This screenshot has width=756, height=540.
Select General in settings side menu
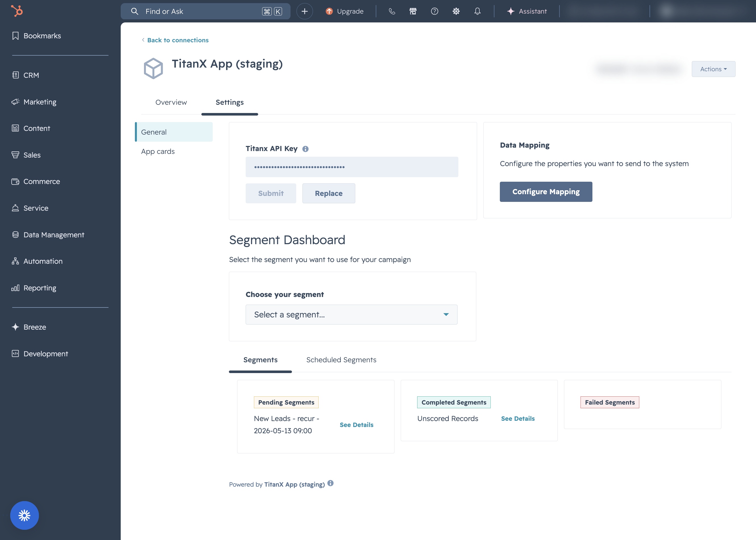click(174, 132)
